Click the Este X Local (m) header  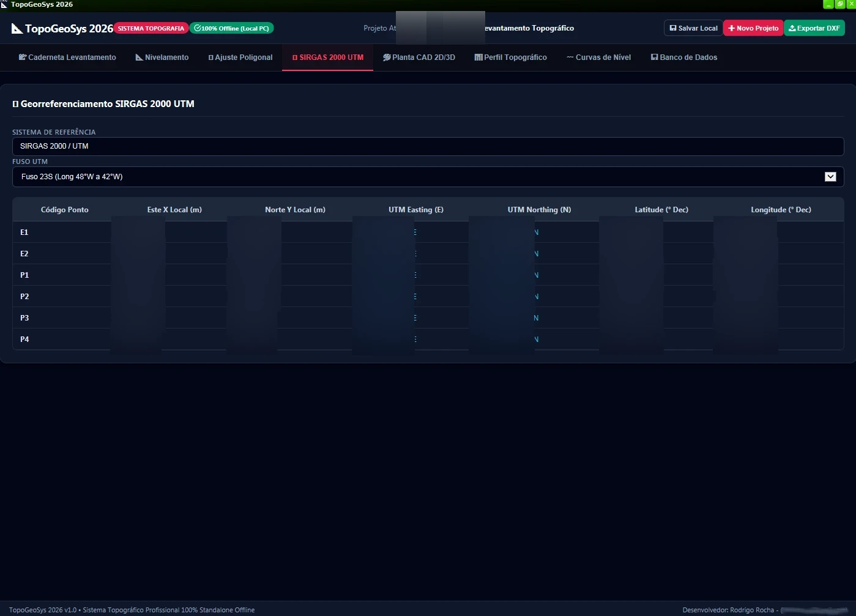pyautogui.click(x=174, y=210)
